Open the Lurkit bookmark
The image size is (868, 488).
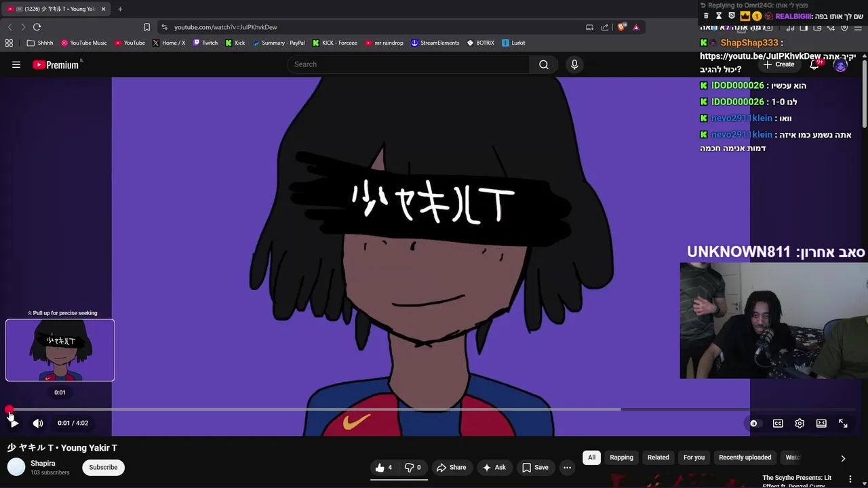tap(513, 43)
